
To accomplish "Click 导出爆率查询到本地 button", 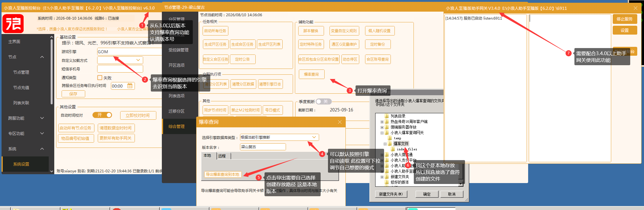I will pyautogui.click(x=223, y=174).
